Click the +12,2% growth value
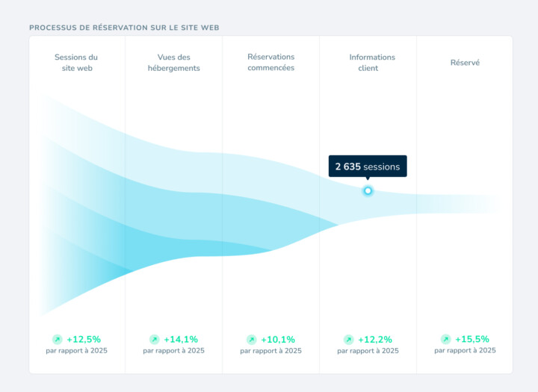The image size is (538, 392). [x=375, y=340]
